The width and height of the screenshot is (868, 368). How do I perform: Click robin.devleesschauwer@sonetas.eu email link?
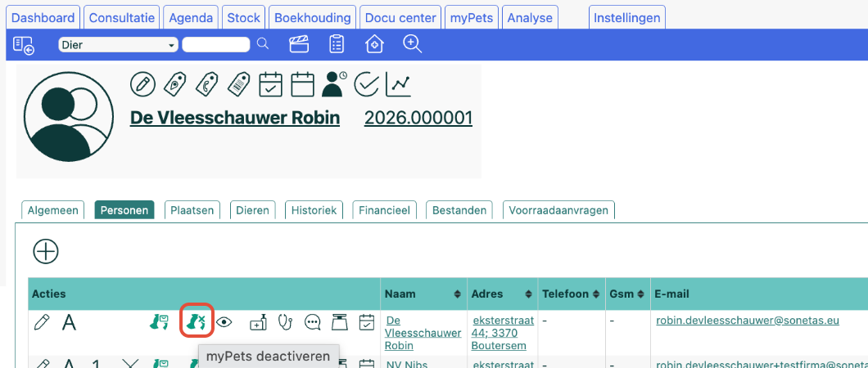pos(748,321)
